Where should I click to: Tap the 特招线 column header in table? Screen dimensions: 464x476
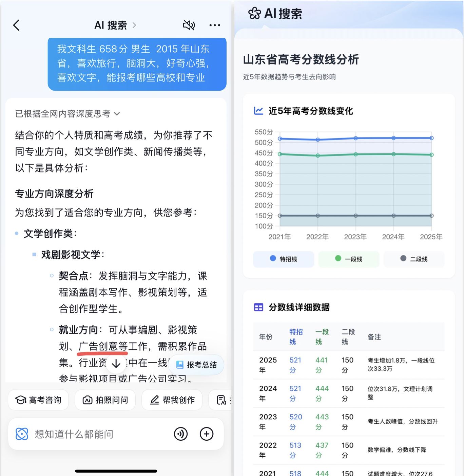[296, 336]
